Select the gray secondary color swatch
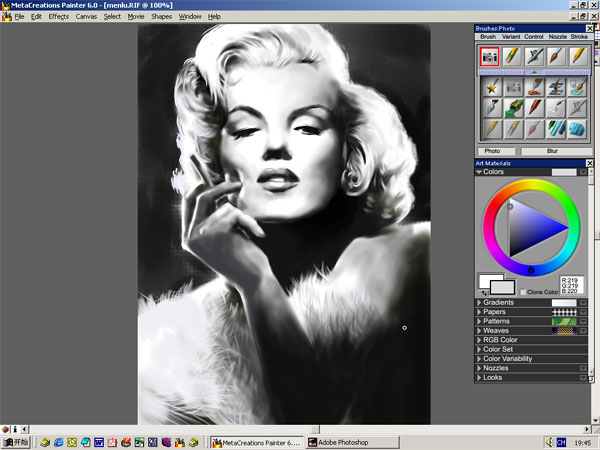 pyautogui.click(x=502, y=287)
